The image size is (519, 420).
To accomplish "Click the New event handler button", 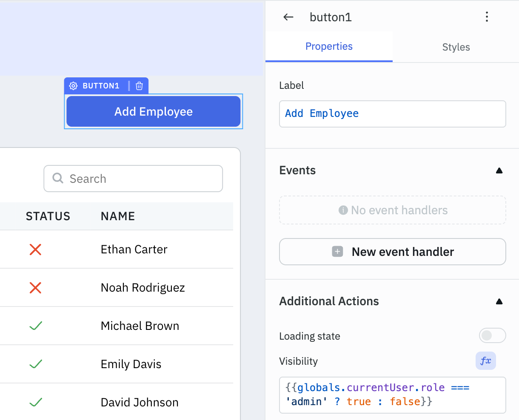I will 392,252.
